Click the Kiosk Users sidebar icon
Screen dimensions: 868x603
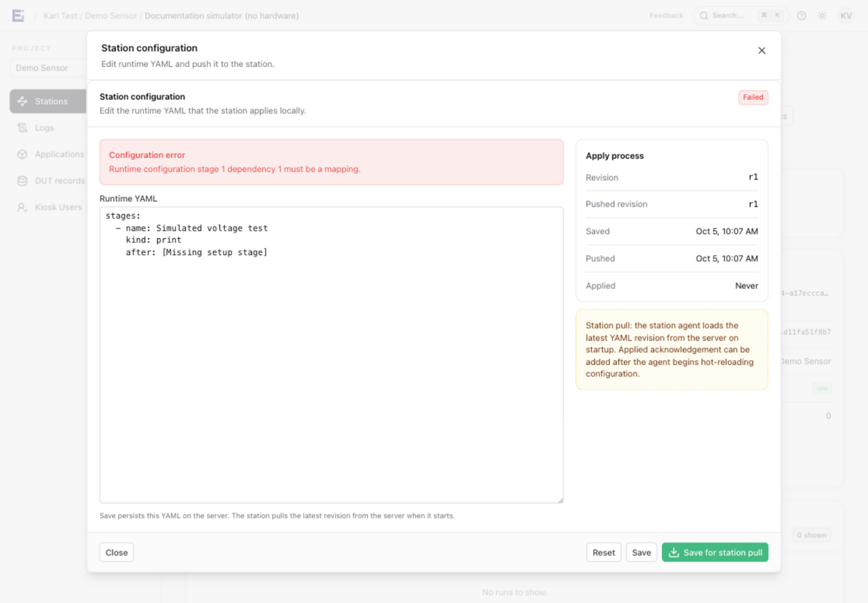coord(22,207)
